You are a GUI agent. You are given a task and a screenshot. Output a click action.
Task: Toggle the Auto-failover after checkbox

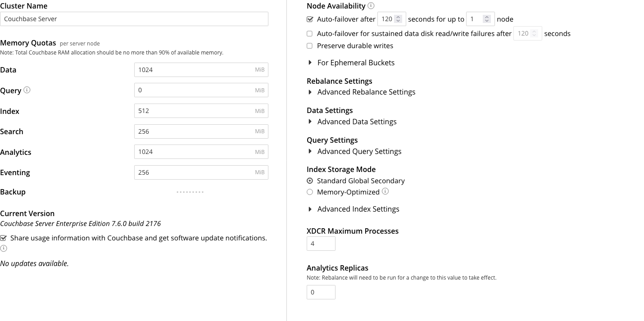(x=310, y=19)
